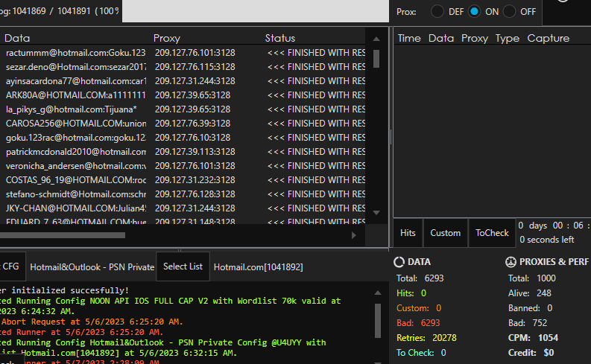The image size is (591, 364).
Task: Click the Proxy column header in hits panel
Action: (x=475, y=38)
